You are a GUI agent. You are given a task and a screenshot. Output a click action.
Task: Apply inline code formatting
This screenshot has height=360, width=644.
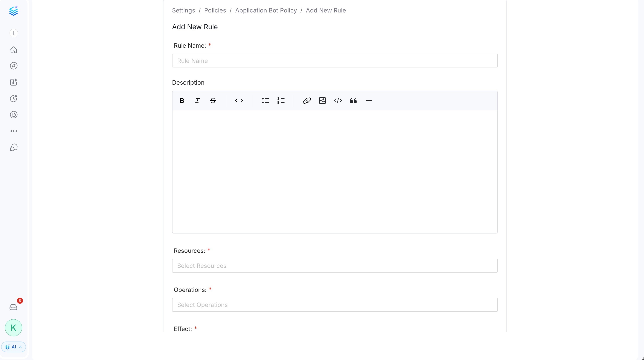[239, 101]
